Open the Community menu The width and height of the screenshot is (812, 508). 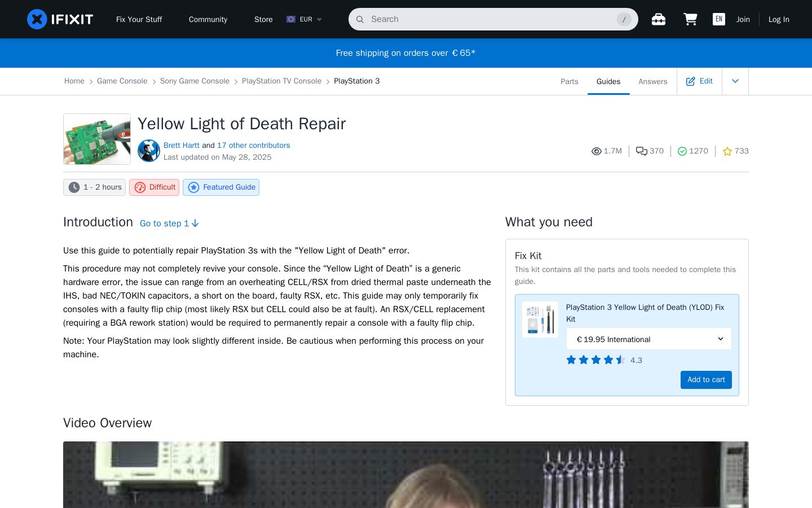coord(208,19)
